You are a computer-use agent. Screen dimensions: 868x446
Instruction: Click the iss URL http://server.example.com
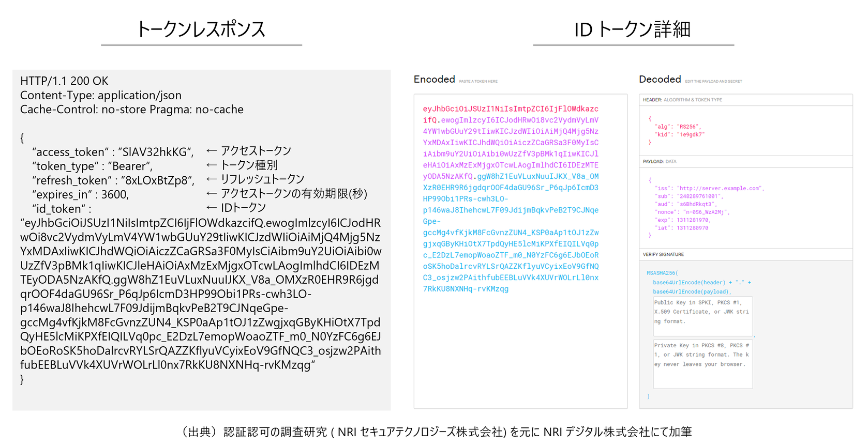click(x=720, y=189)
